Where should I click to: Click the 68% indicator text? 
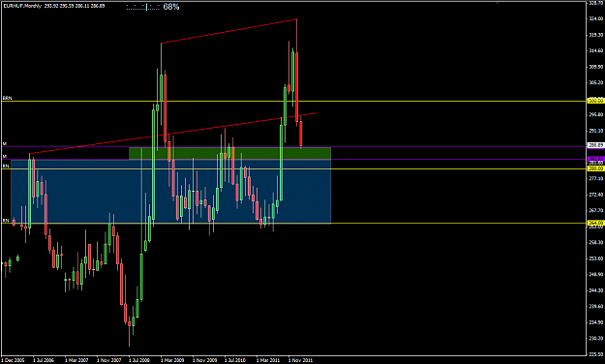pyautogui.click(x=171, y=7)
